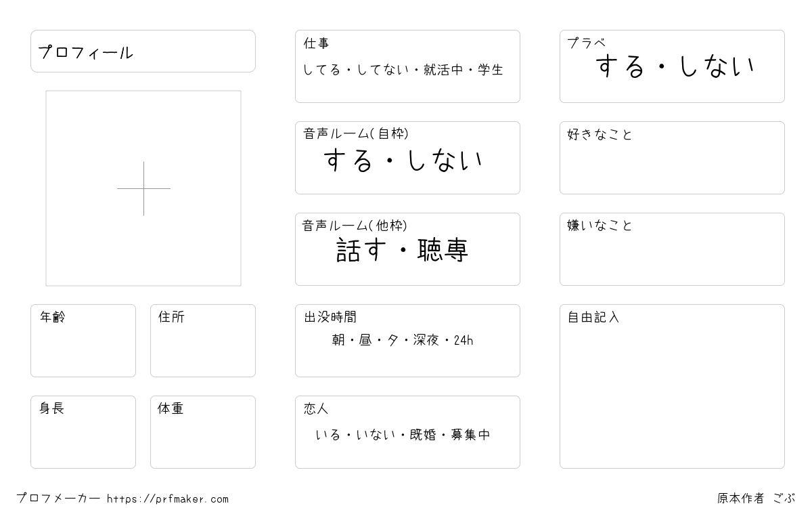Click the 嫌いなこと box
This screenshot has height=508, width=812.
point(672,249)
